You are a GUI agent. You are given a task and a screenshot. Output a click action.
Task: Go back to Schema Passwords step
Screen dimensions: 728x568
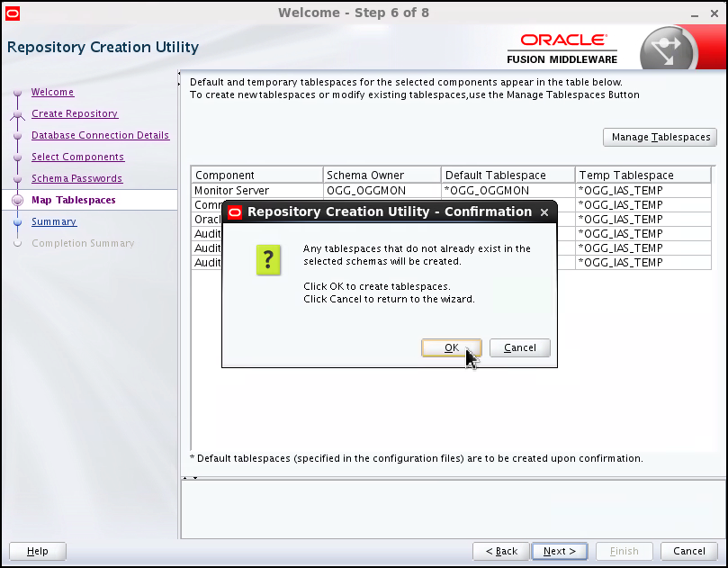coord(76,178)
